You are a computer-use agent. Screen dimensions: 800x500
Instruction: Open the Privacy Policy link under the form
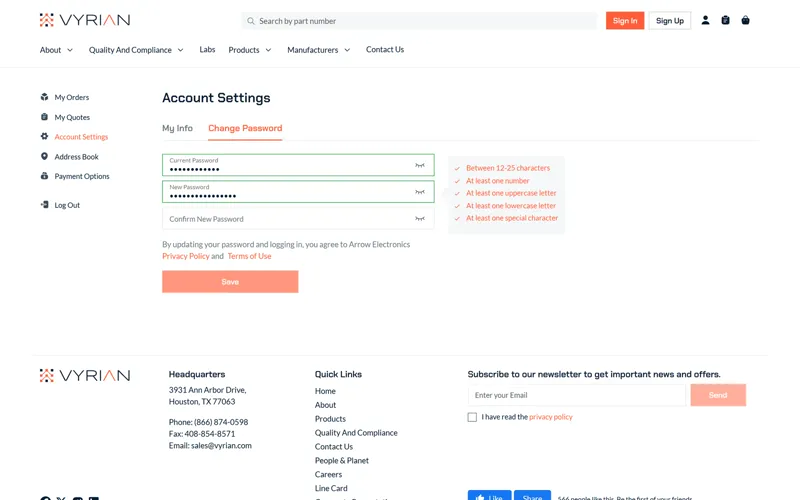(x=186, y=256)
